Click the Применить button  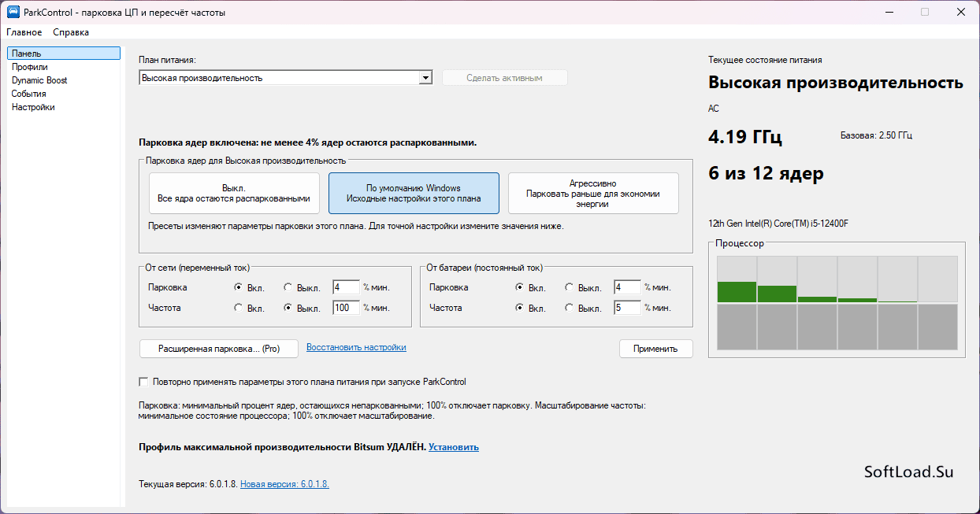point(655,349)
